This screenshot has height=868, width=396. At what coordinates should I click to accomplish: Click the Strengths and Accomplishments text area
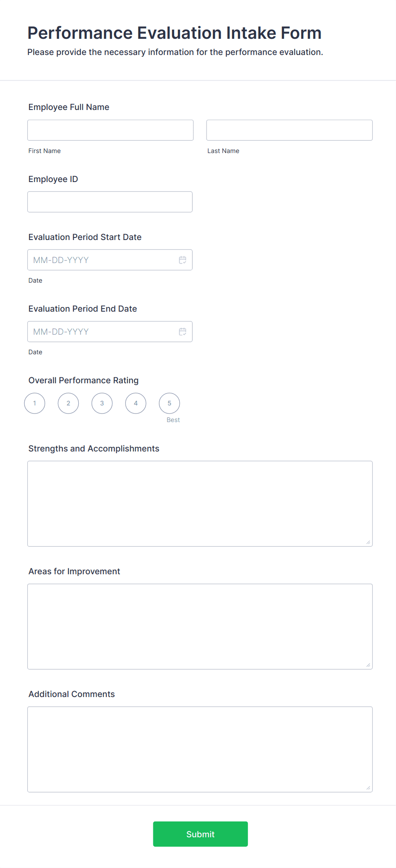click(x=200, y=503)
